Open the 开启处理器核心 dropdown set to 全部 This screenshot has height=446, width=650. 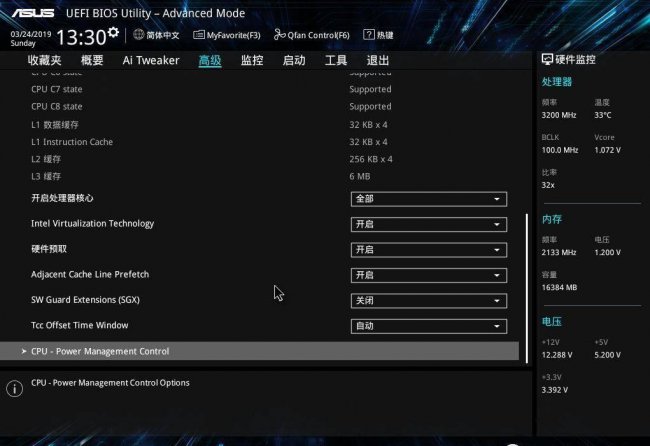point(429,199)
